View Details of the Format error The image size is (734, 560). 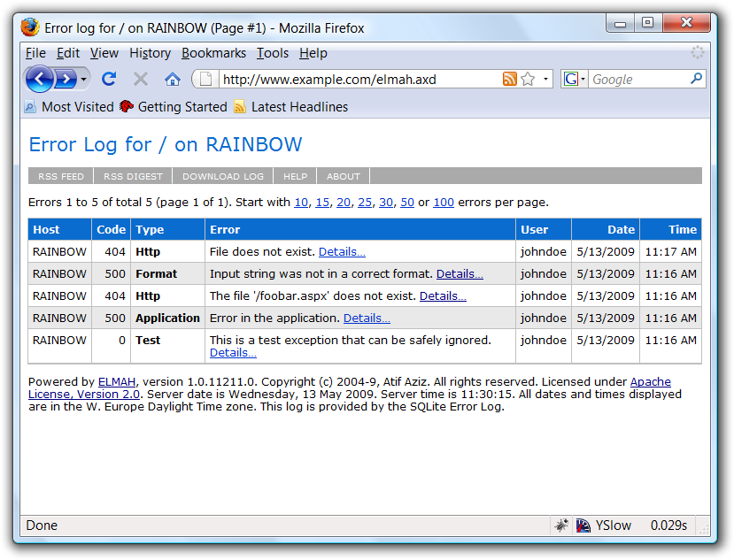459,273
